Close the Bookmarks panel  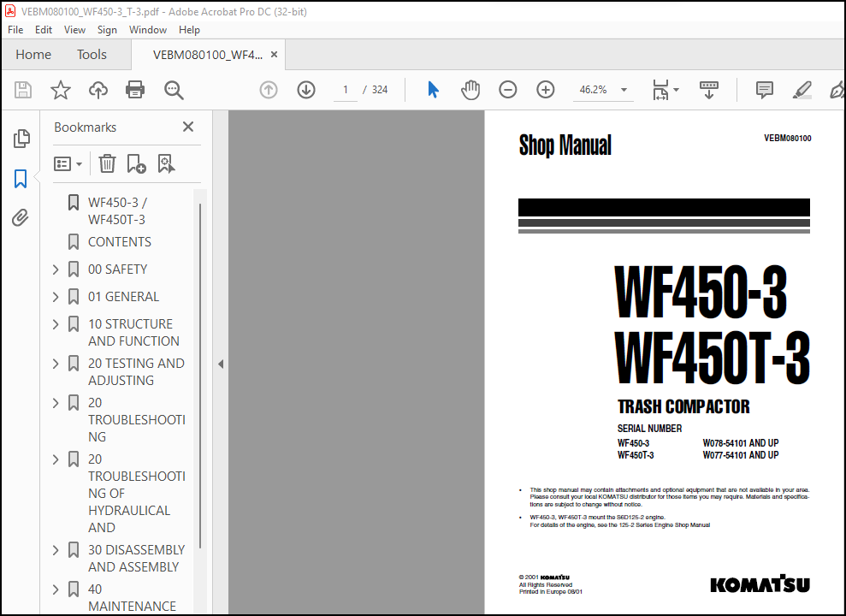pos(187,127)
